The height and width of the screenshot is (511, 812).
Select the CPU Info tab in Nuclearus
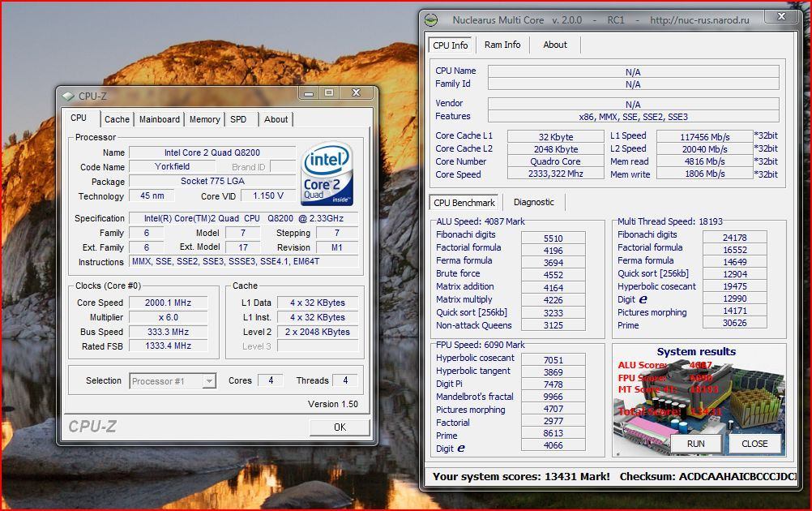pyautogui.click(x=450, y=45)
